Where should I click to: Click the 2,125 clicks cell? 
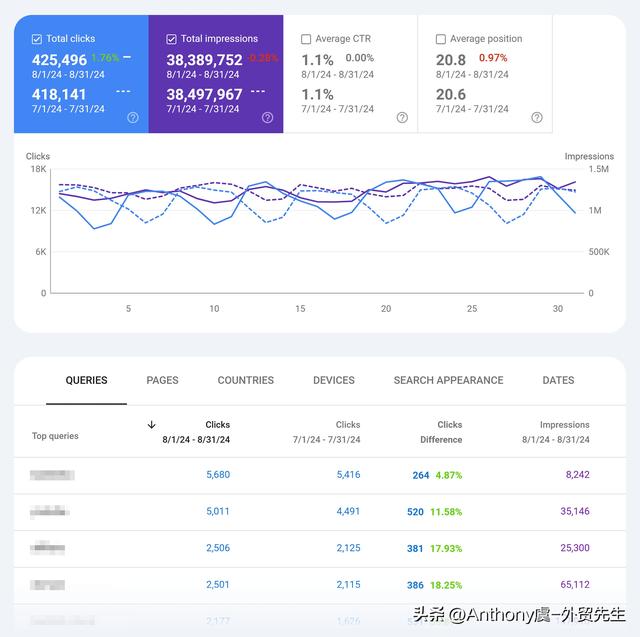348,548
